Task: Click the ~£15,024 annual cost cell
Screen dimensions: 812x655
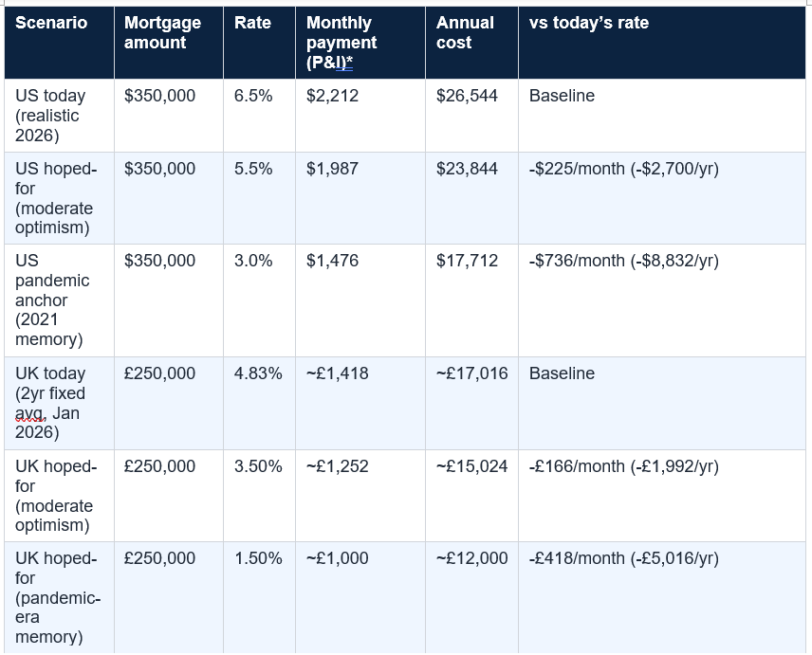Action: tap(471, 496)
